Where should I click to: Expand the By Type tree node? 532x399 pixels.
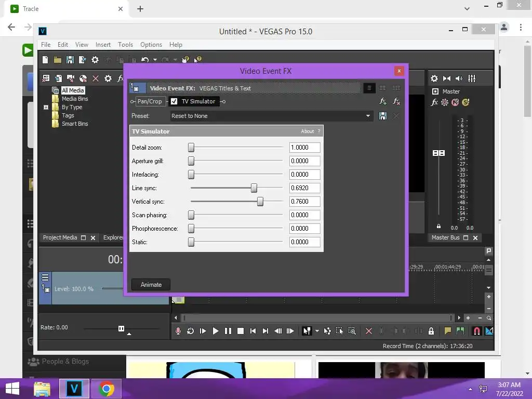tap(46, 107)
